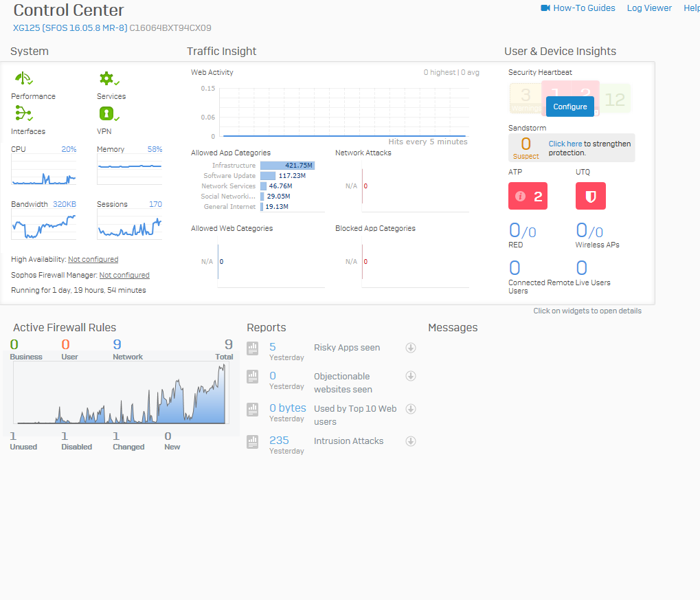This screenshot has height=600, width=700.
Task: Click the Social Networking bar showing 29.05M
Action: (x=262, y=196)
